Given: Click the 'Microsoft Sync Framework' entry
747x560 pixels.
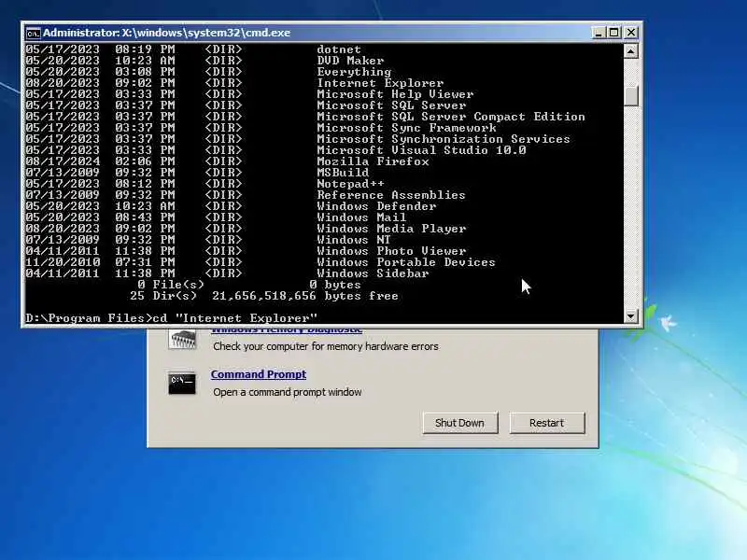Looking at the screenshot, I should (407, 128).
